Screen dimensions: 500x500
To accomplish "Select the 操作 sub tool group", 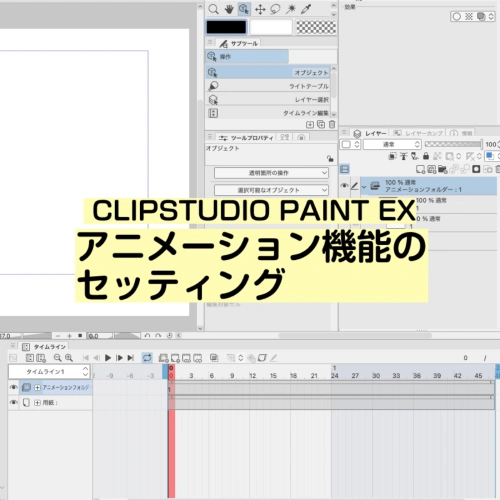I will pos(247,56).
